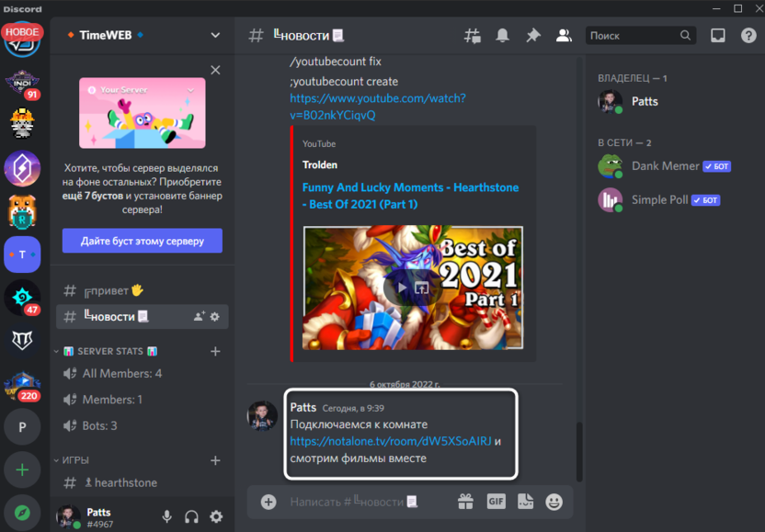Show pinned messages pin icon

coord(532,36)
